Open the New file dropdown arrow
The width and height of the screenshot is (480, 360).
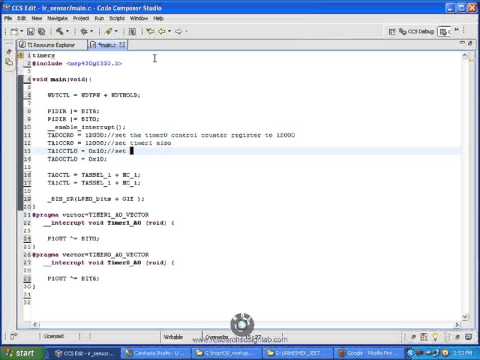tap(21, 31)
